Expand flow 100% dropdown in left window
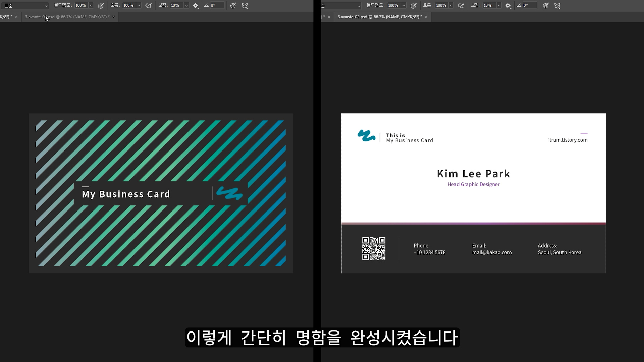The width and height of the screenshot is (644, 362). pos(139,6)
